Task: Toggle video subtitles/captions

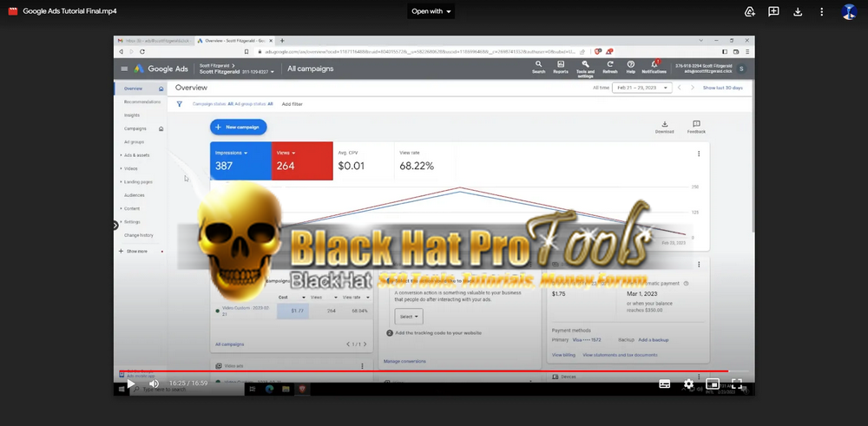Action: [x=665, y=383]
